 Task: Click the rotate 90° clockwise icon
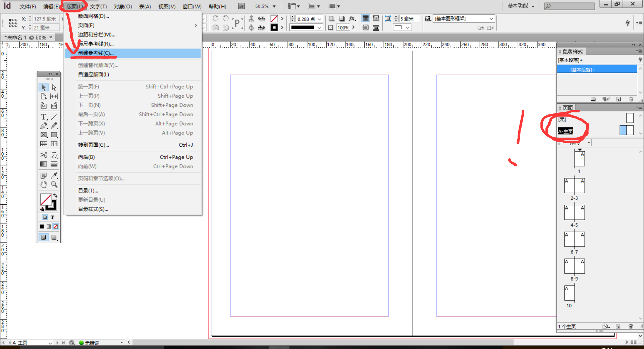click(216, 18)
